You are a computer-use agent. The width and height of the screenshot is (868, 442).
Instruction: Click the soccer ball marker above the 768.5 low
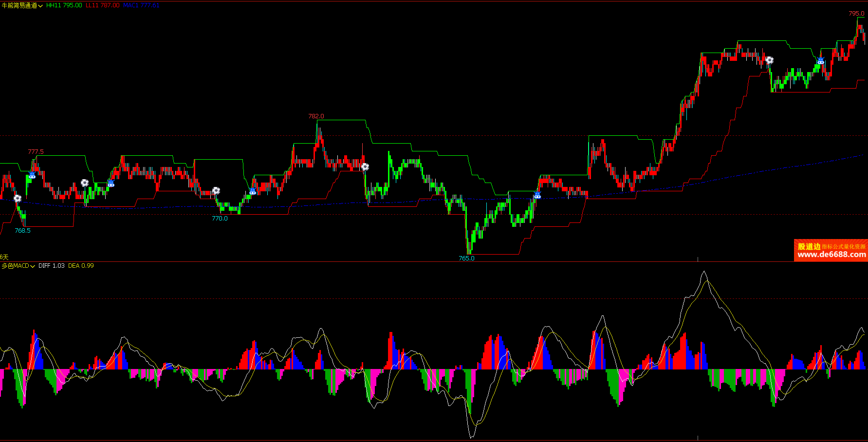point(17,198)
